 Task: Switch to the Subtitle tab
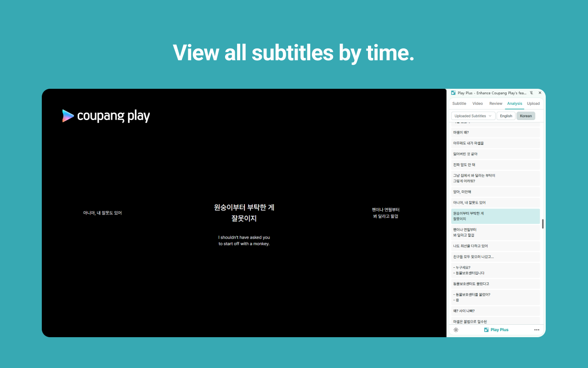459,103
